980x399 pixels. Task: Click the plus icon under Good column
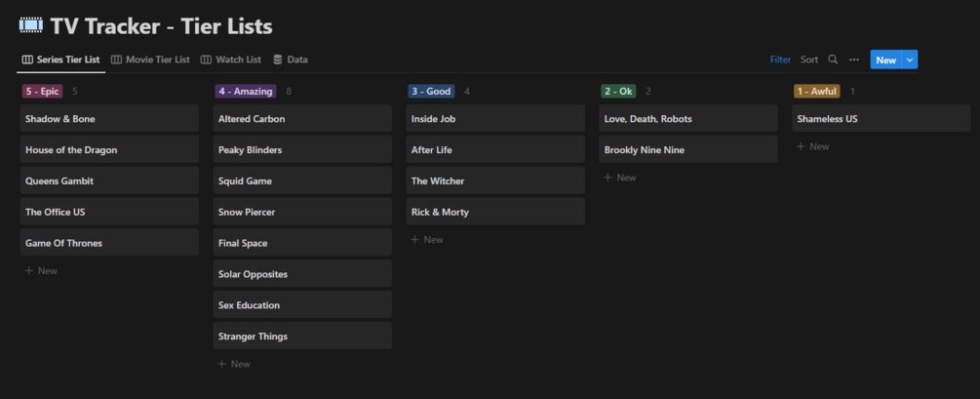(414, 239)
